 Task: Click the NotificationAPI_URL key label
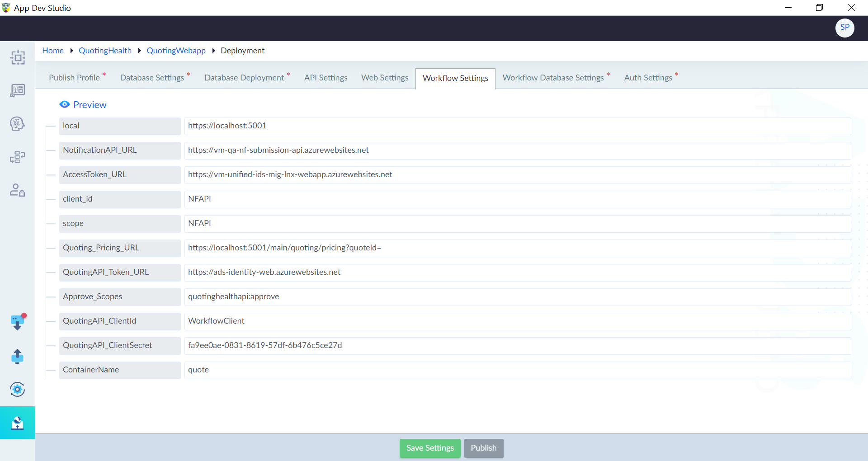(120, 151)
